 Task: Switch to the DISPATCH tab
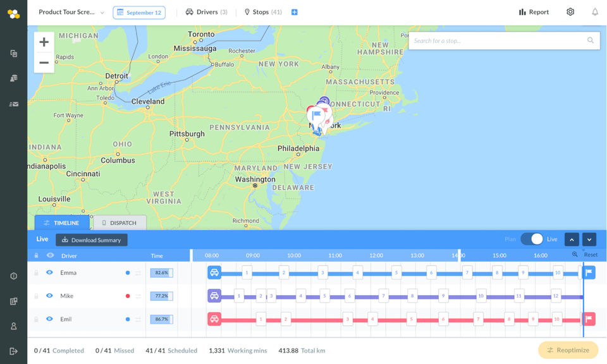click(x=120, y=223)
